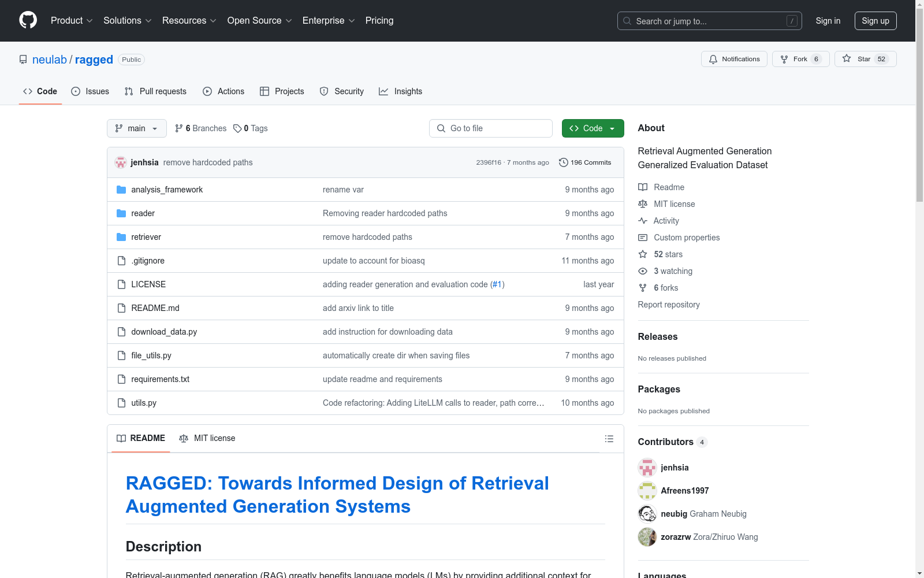Open the ragged repository link

94,60
